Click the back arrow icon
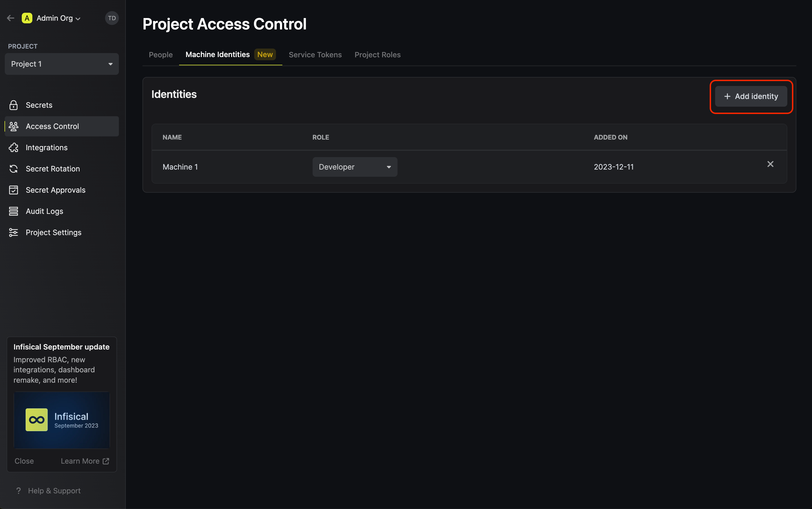The height and width of the screenshot is (509, 812). pos(10,18)
